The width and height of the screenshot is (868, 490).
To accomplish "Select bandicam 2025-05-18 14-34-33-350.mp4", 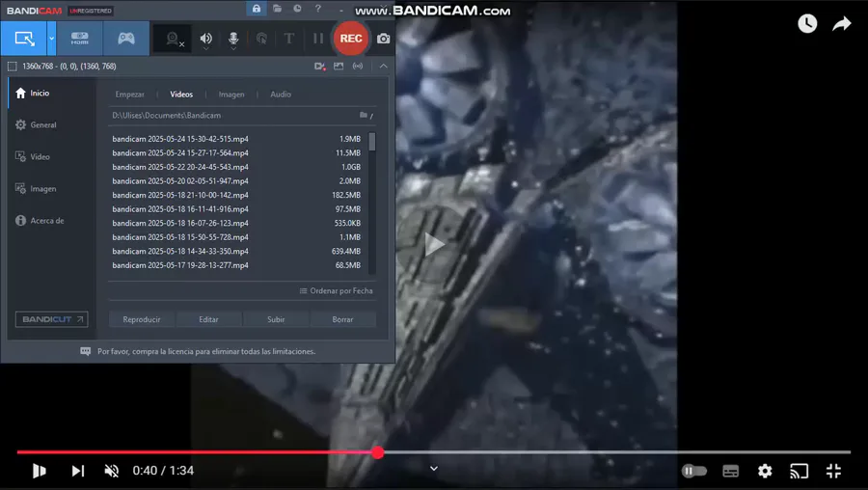I will click(237, 252).
